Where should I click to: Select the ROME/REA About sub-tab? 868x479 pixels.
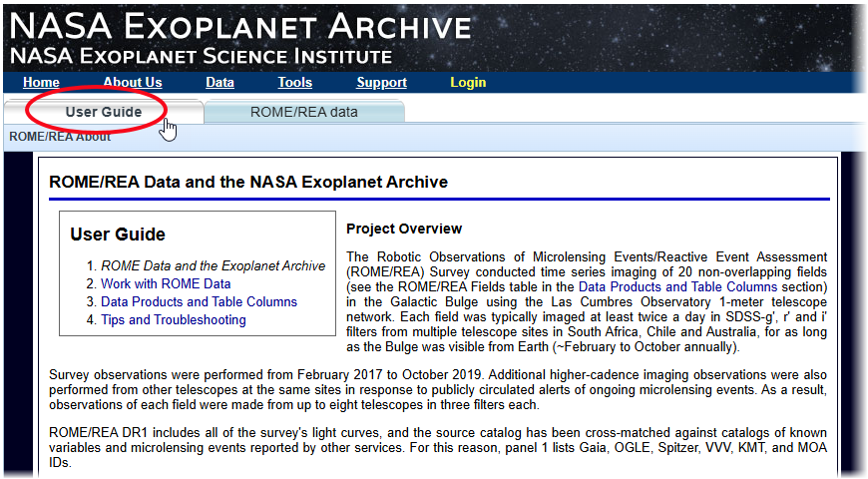60,137
